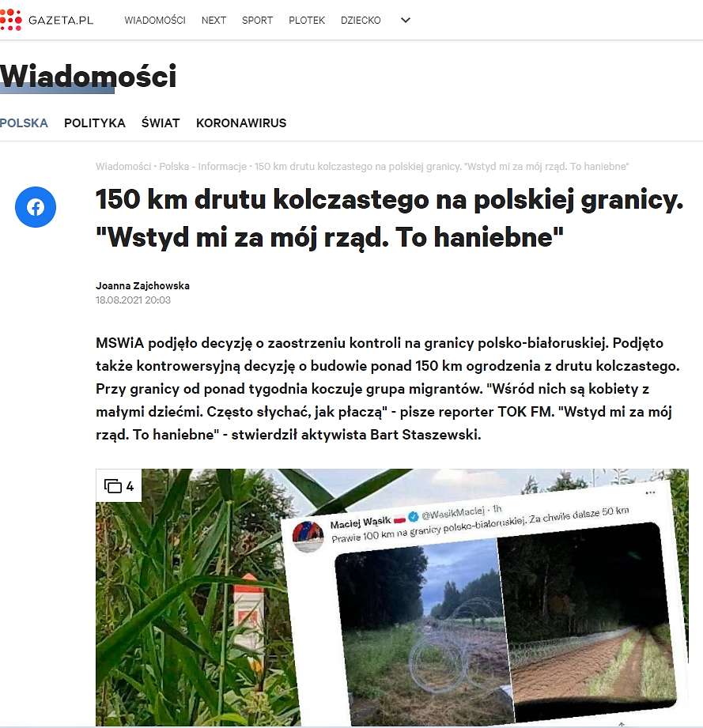Go to the SPORT section
Screen dimensions: 703x728
coord(257,21)
